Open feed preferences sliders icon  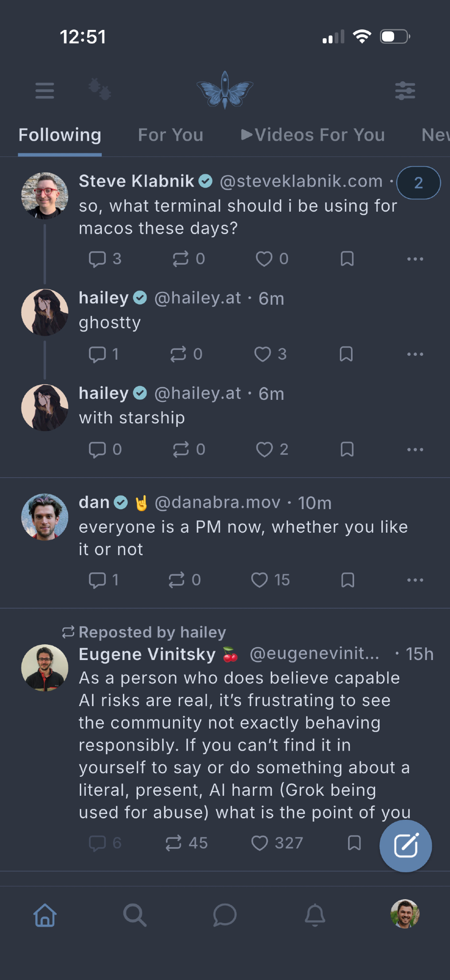[x=405, y=91]
